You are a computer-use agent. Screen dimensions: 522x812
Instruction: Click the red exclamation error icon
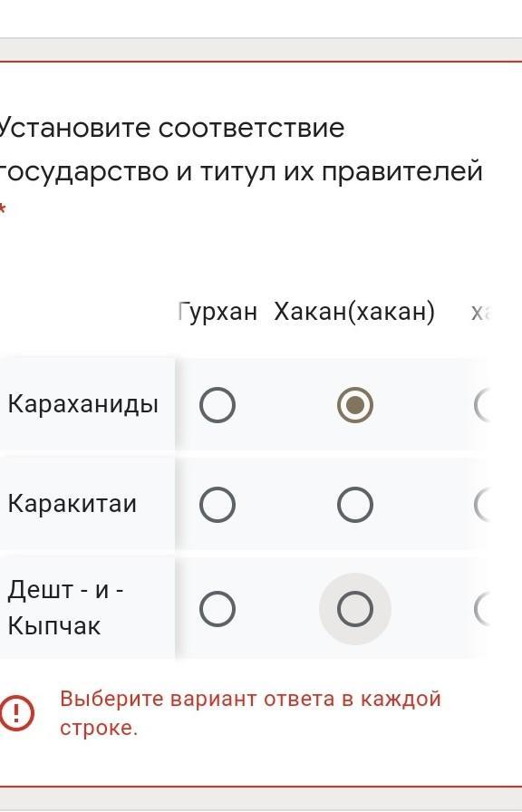(x=16, y=713)
